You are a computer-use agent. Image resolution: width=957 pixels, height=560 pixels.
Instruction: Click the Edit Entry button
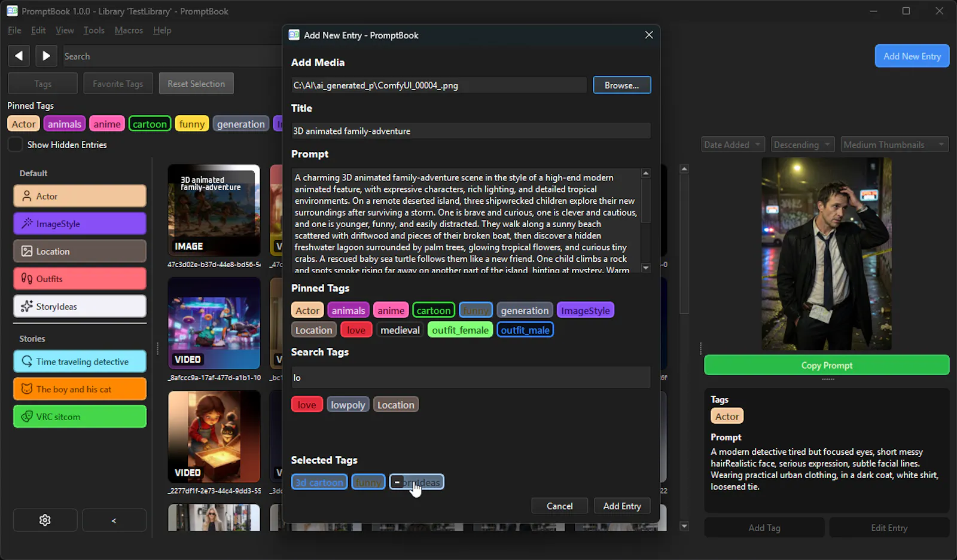coord(889,528)
